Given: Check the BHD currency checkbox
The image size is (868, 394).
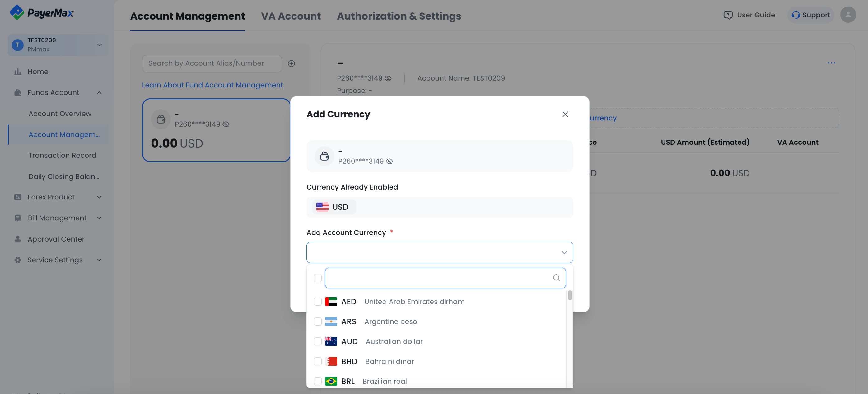Looking at the screenshot, I should click(x=317, y=361).
